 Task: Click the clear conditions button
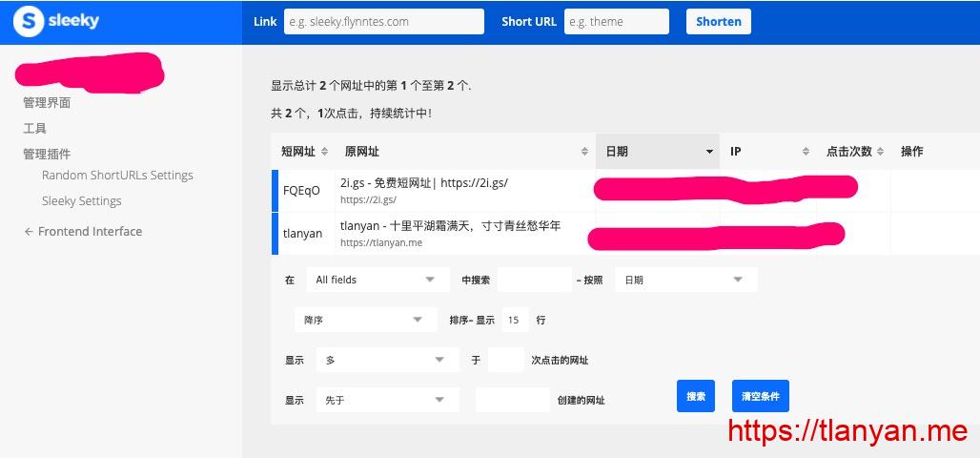760,396
